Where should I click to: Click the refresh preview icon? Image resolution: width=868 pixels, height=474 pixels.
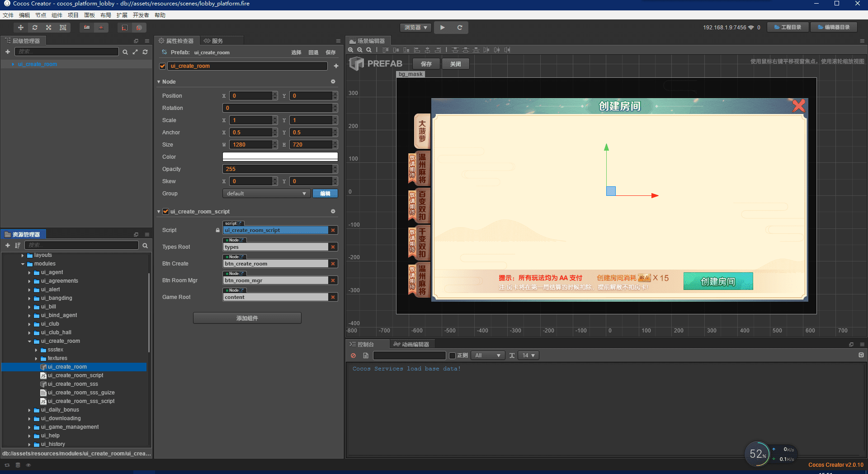tap(460, 28)
